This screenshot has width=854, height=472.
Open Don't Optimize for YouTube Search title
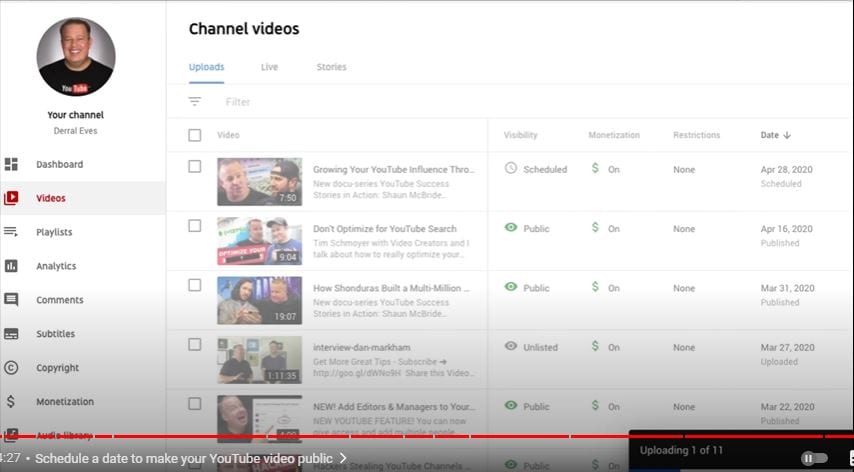385,229
